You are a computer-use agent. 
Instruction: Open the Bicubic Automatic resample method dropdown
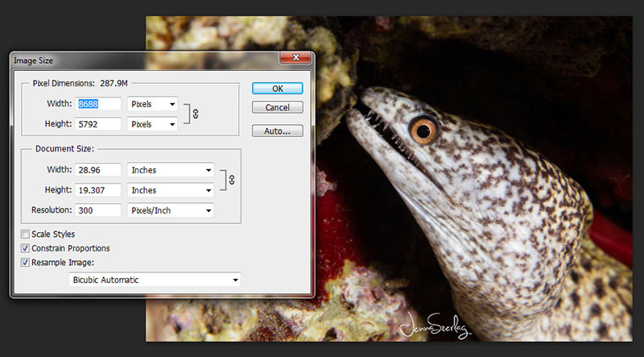click(x=155, y=280)
